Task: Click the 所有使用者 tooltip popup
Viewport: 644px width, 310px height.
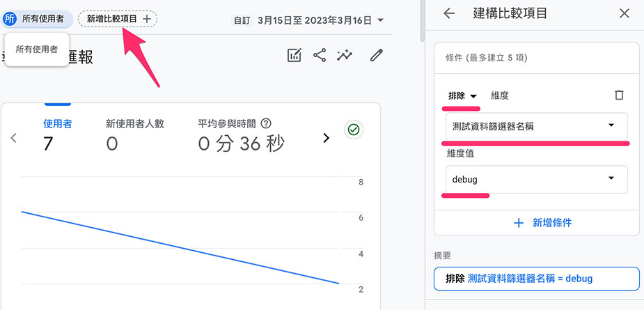Action: coord(37,49)
